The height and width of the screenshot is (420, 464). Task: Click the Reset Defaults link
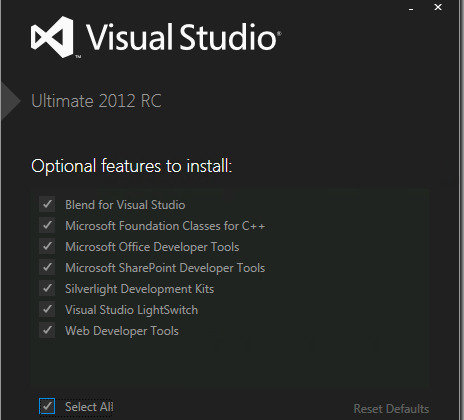click(391, 409)
